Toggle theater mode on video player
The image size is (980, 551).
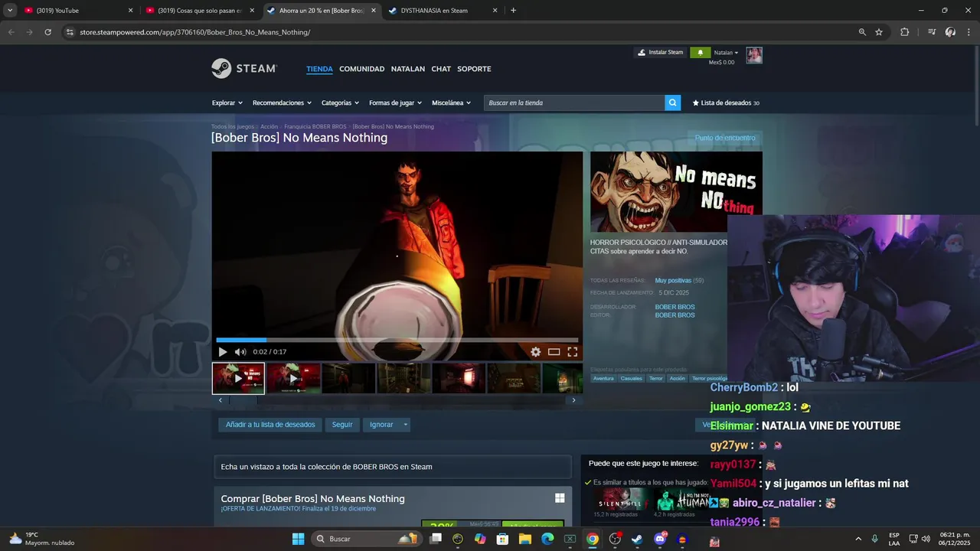(554, 352)
